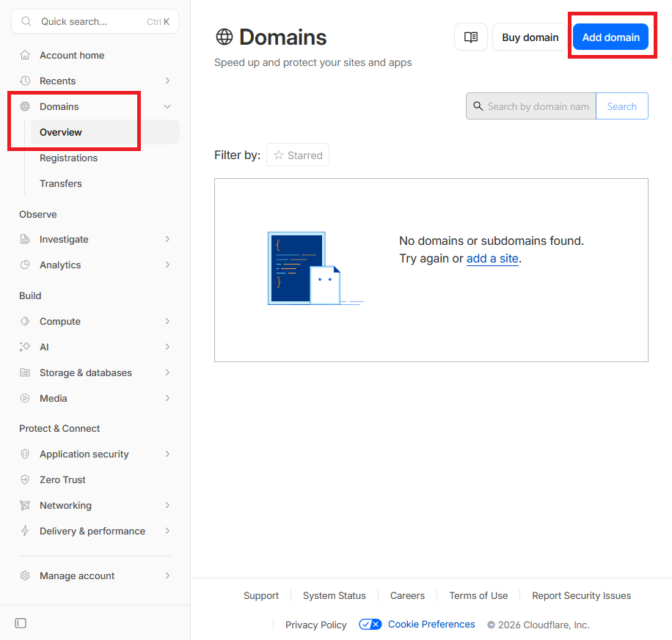Screen dimensions: 672x640
Task: Open Registrations under Domains
Action: click(x=68, y=158)
